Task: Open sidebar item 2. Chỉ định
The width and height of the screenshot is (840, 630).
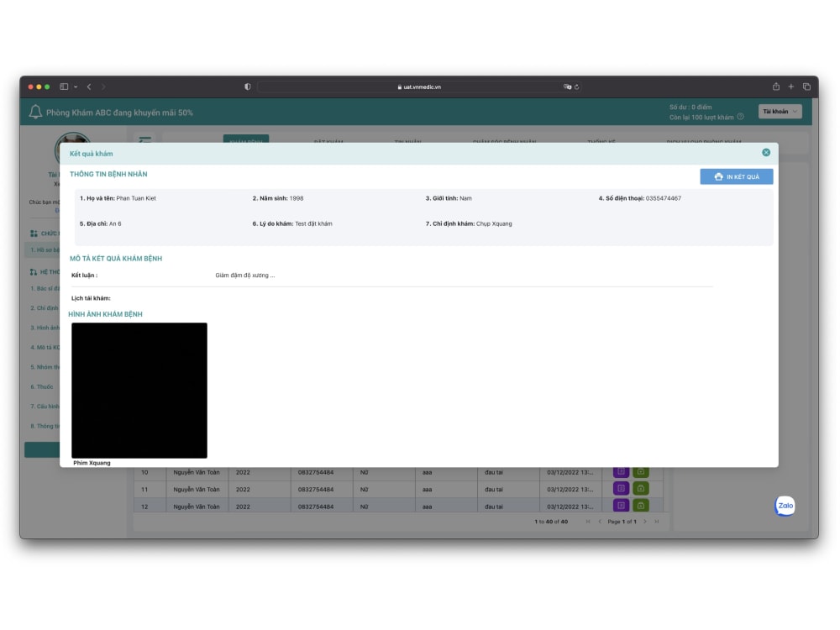Action: pos(45,308)
